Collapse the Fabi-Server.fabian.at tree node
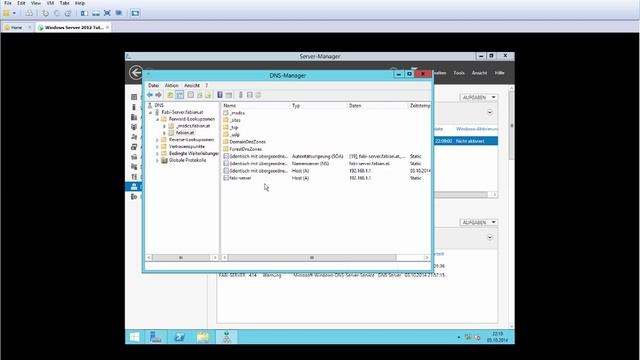640x360 pixels. [x=150, y=112]
